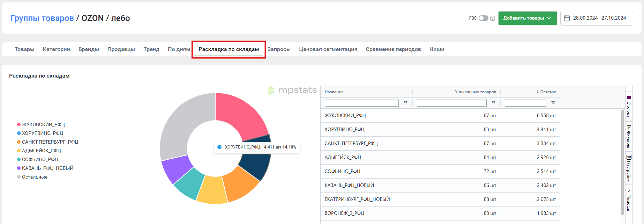This screenshot has height=224, width=644.
Task: Select СОФЬИНО_РФЦ in the table
Action: (343, 171)
